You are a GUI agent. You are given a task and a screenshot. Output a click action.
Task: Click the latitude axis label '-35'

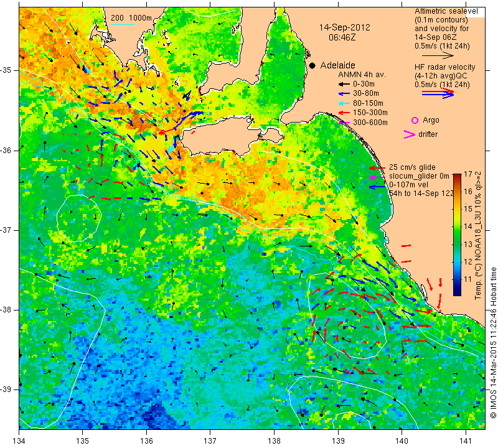click(x=6, y=70)
